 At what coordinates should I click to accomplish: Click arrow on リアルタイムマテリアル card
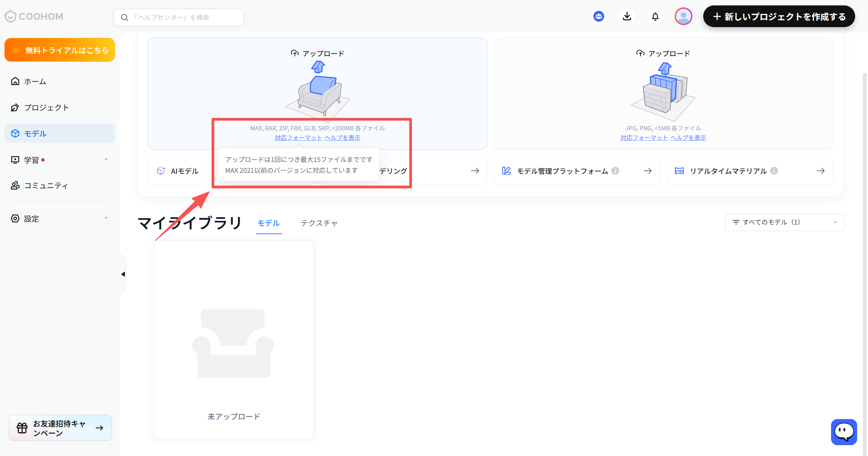pyautogui.click(x=821, y=171)
